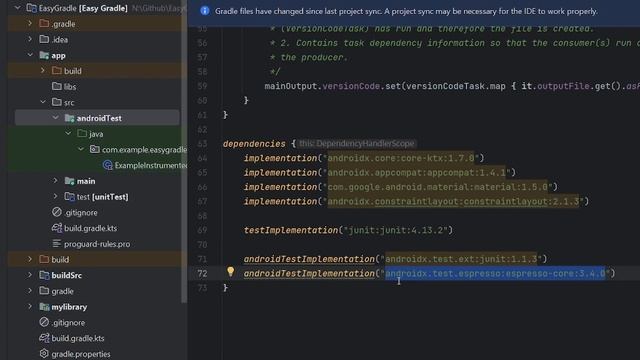The width and height of the screenshot is (640, 360).
Task: Click the app build.gradle.kts Gradle icon
Action: point(57,228)
